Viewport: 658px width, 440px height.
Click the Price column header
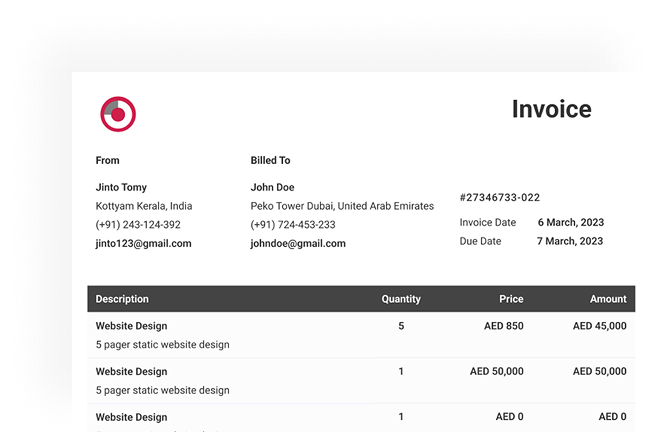(511, 299)
